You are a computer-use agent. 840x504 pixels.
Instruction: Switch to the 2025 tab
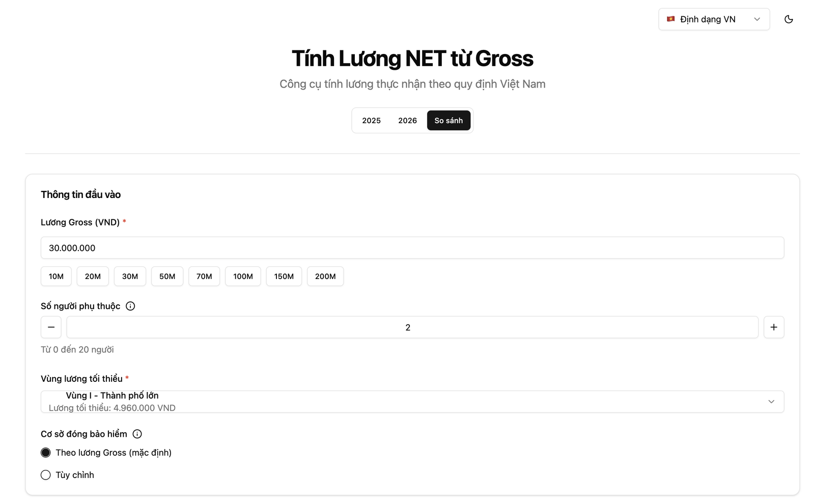(x=371, y=121)
